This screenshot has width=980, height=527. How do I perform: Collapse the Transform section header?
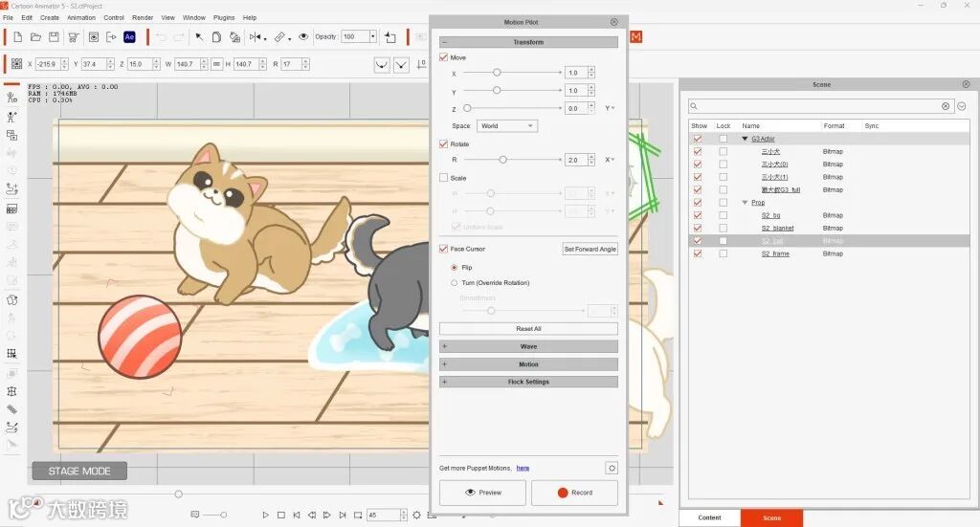[x=528, y=42]
